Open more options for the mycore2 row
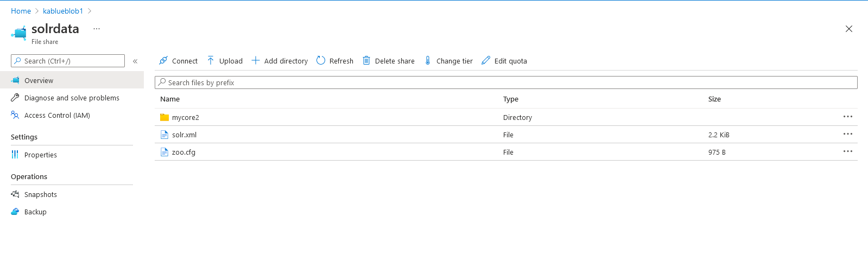The height and width of the screenshot is (267, 868). 847,117
